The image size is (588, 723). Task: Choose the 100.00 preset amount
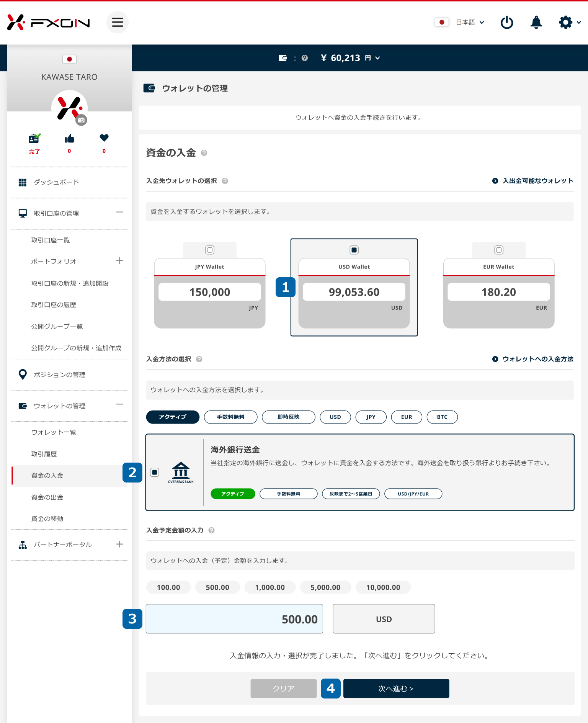pyautogui.click(x=168, y=587)
